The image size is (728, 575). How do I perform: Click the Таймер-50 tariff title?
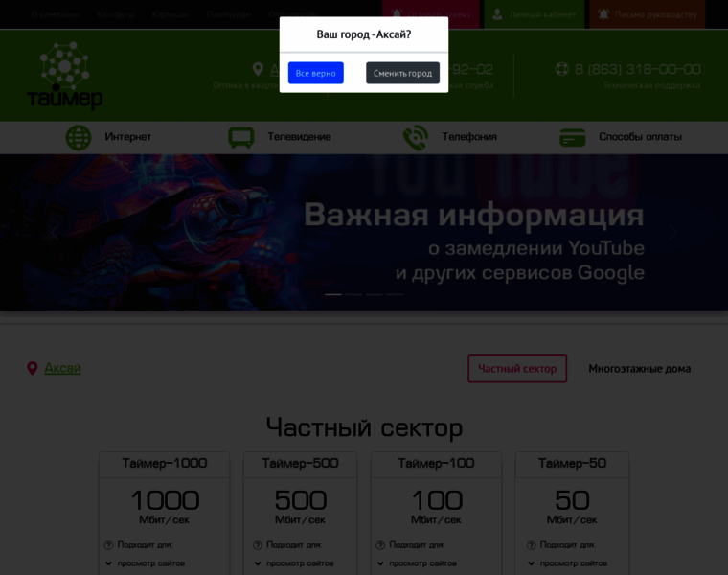pyautogui.click(x=572, y=463)
